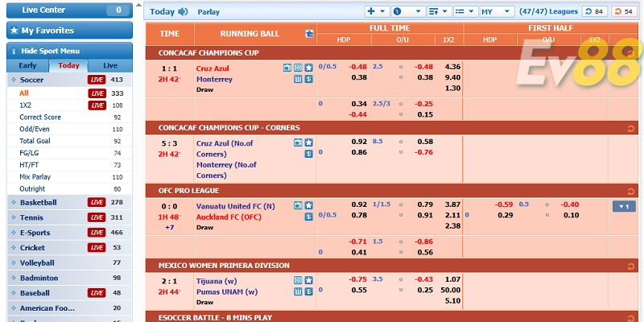Viewport: 644px width, 322px height.
Task: Click blue refresh button showing 84
Action: tap(594, 11)
